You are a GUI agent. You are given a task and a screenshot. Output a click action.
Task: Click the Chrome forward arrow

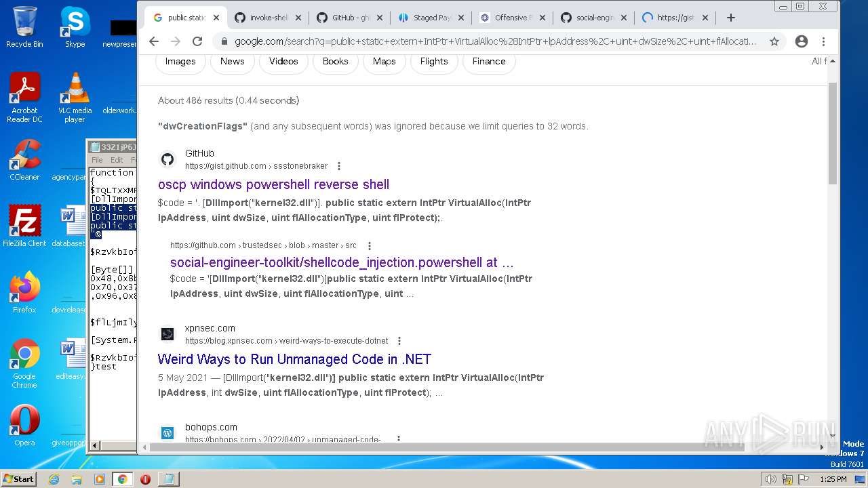pos(176,41)
